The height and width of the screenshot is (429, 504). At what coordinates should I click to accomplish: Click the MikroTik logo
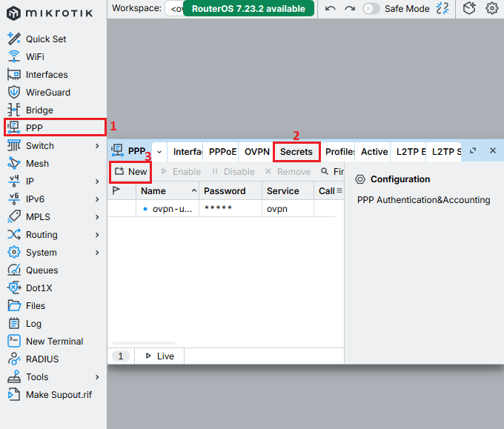[50, 13]
